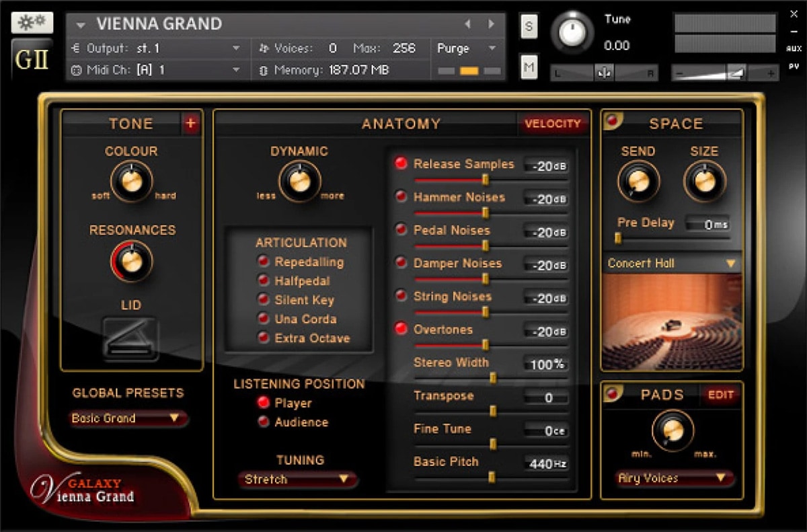Click the red plus icon beside TONE
Viewport: 807px width, 532px height.
coord(190,123)
